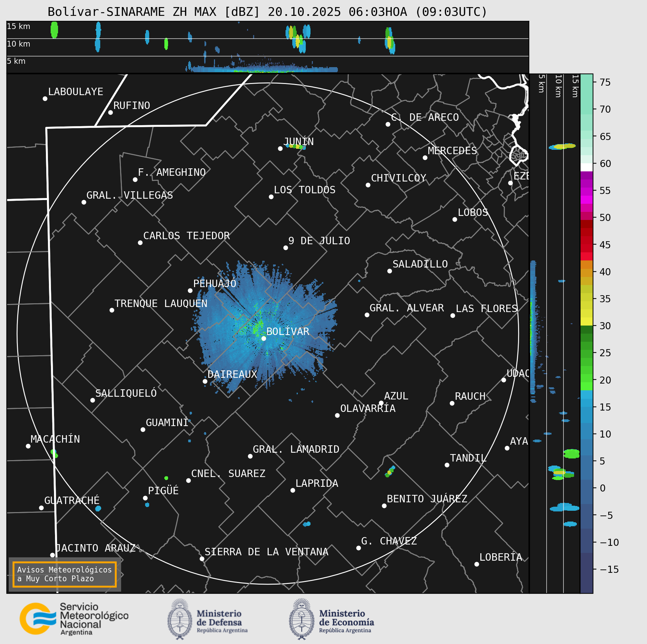Viewport: 647px width, 644px height.
Task: Click the OLAVARRÍA label
Action: 368,408
